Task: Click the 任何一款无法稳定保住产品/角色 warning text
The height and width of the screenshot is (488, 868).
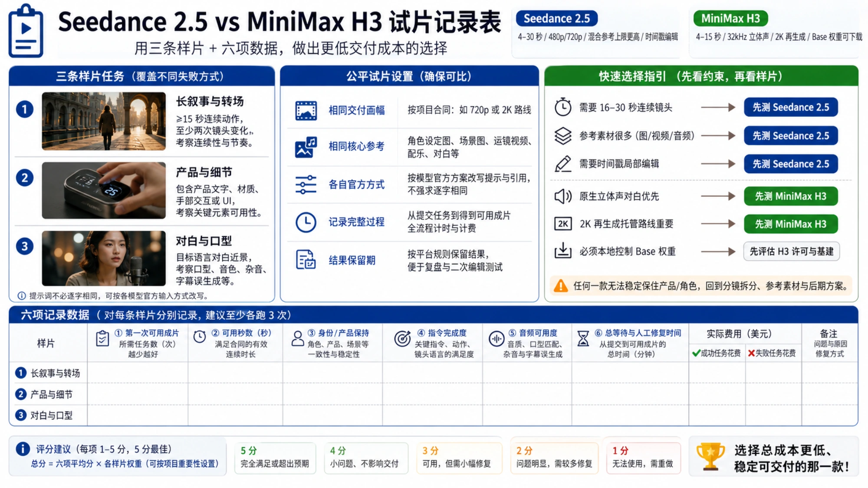Action: pyautogui.click(x=711, y=286)
